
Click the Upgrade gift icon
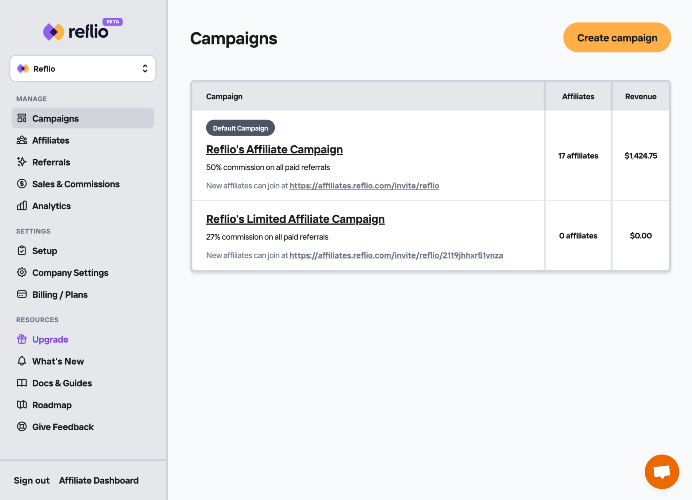pyautogui.click(x=22, y=340)
